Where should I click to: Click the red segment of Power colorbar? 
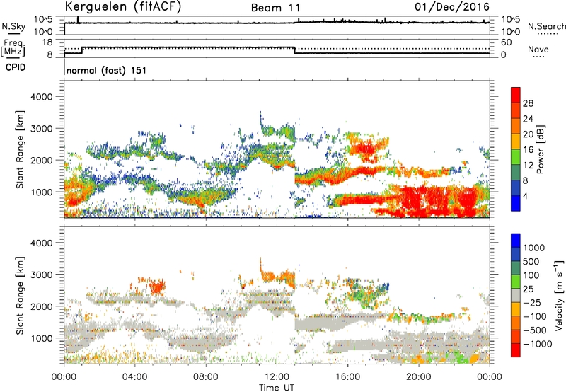[516, 96]
